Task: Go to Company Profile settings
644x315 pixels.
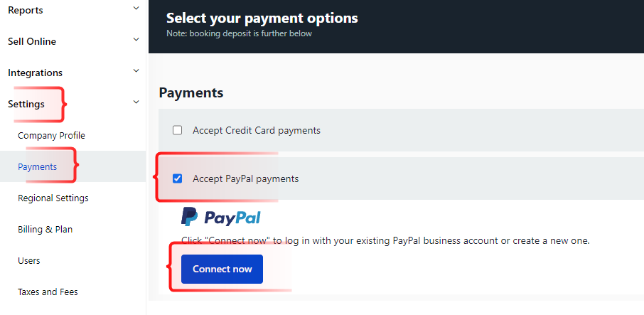Action: click(52, 136)
